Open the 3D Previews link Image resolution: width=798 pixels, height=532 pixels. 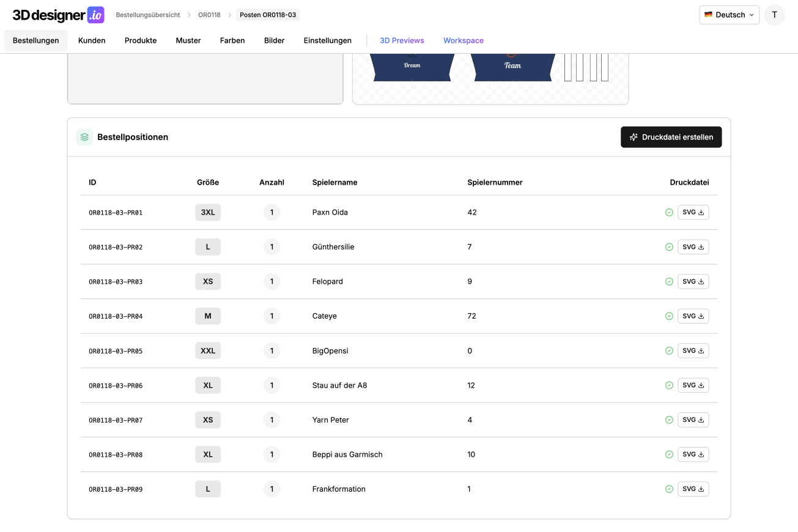(402, 40)
